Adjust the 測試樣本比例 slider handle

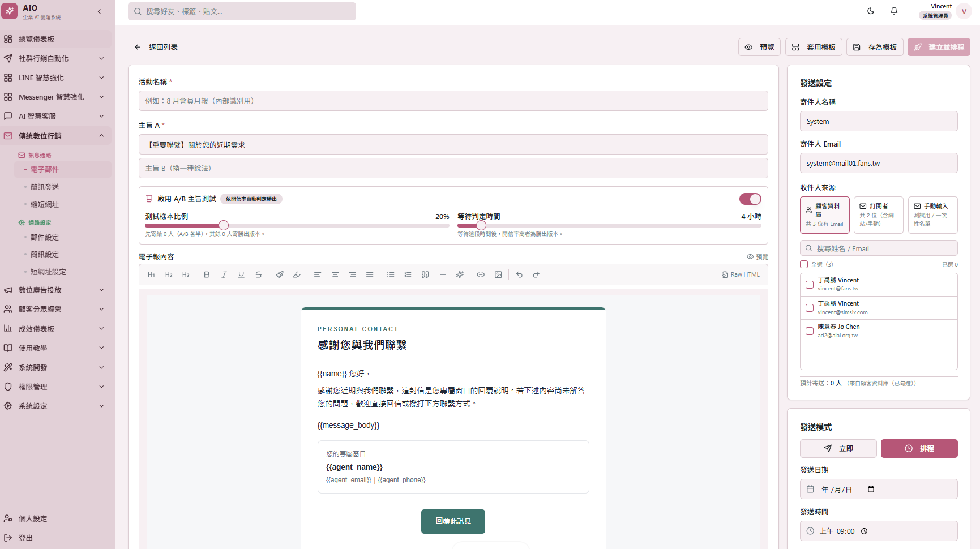tap(224, 225)
